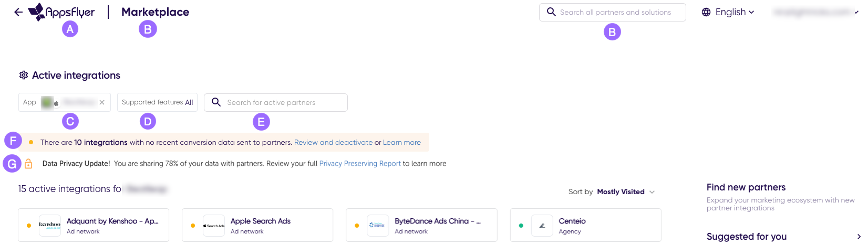Open the blurred user account menu
The width and height of the screenshot is (868, 245).
(x=815, y=12)
